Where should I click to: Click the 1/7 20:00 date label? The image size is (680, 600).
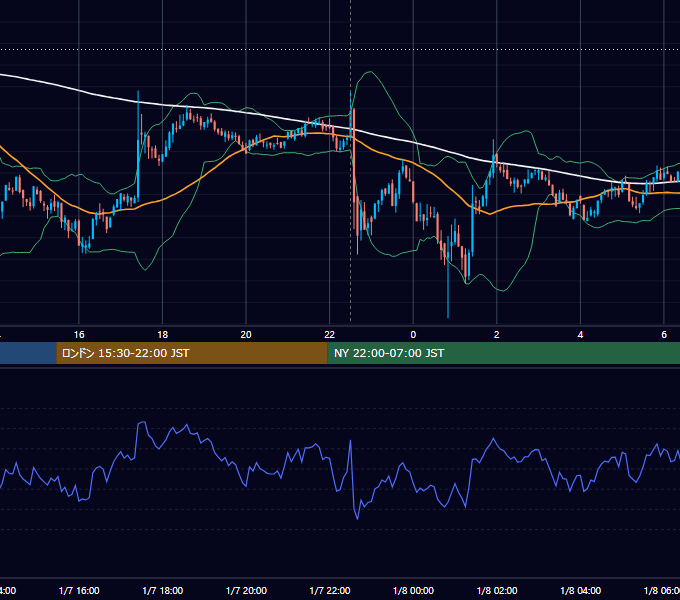click(246, 591)
